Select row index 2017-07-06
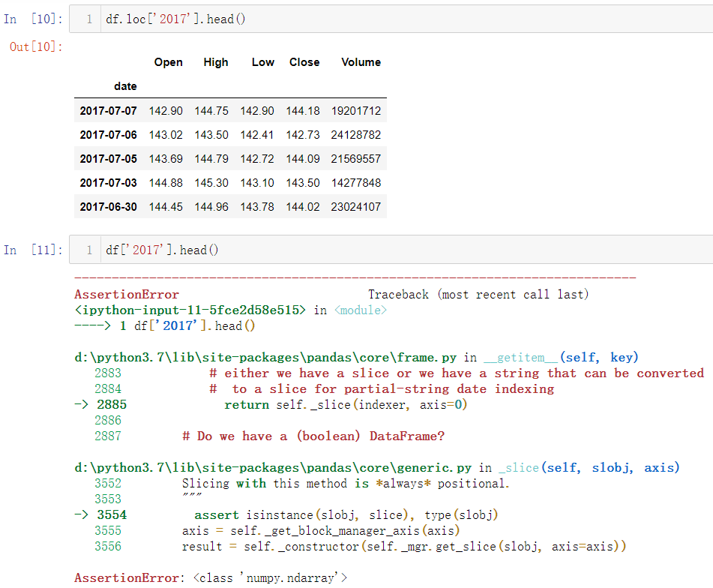This screenshot has width=713, height=588. [108, 135]
